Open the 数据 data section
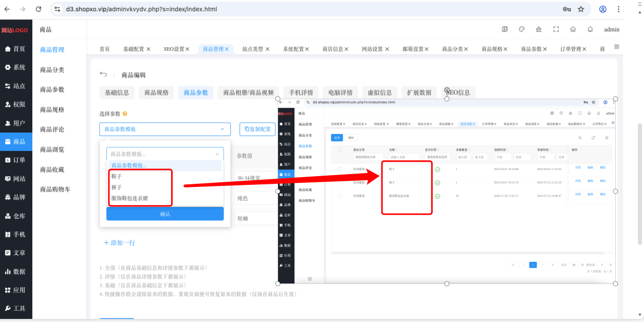The image size is (644, 322). [15, 271]
